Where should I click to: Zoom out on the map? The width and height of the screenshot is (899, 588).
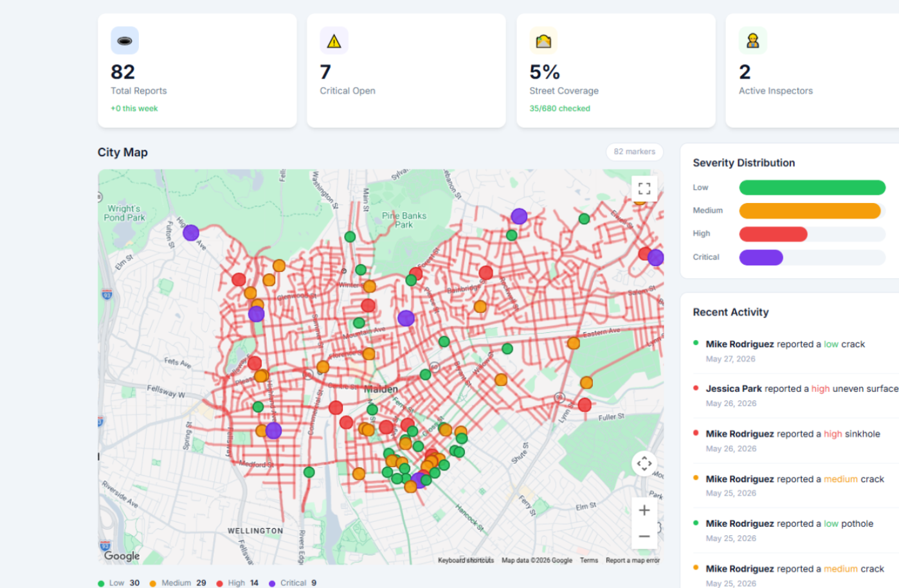click(644, 536)
